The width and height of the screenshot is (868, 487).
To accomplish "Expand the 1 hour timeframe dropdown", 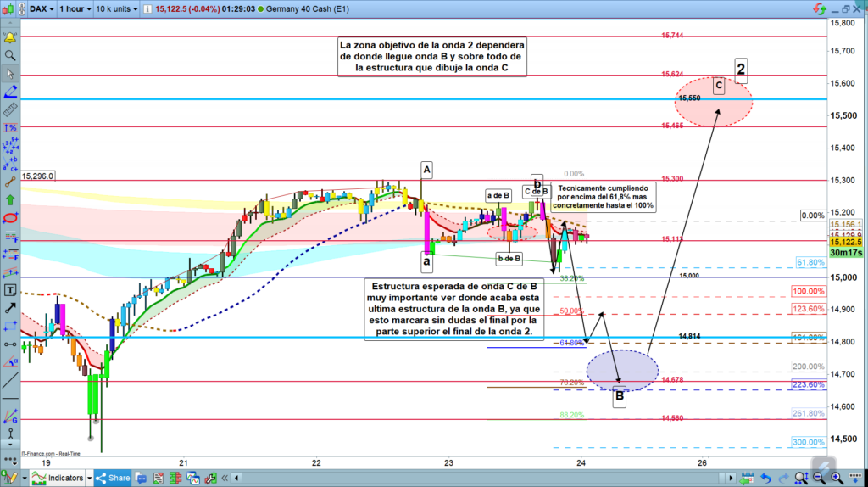I will click(74, 8).
